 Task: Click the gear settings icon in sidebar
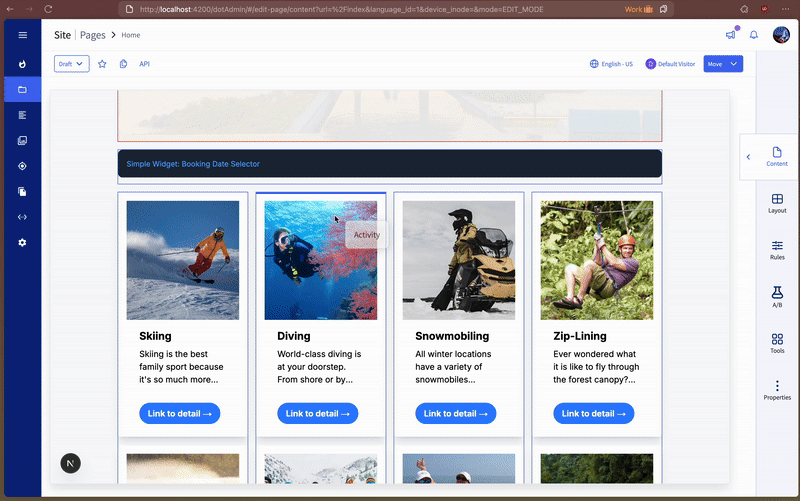(x=22, y=243)
